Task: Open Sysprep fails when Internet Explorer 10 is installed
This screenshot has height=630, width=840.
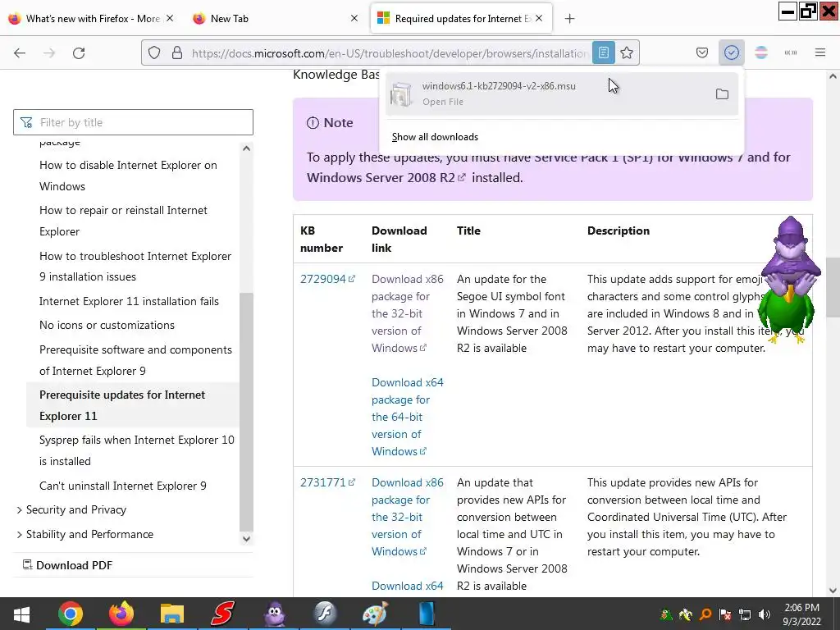Action: coord(137,450)
